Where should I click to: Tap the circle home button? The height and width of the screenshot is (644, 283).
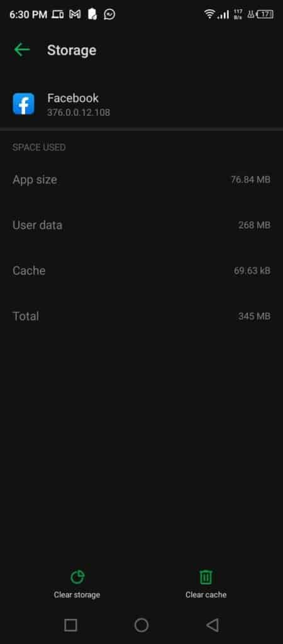point(141,625)
